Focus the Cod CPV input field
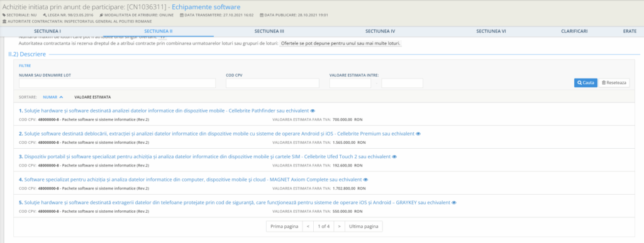Screen dimensions: 644x243 pos(272,83)
